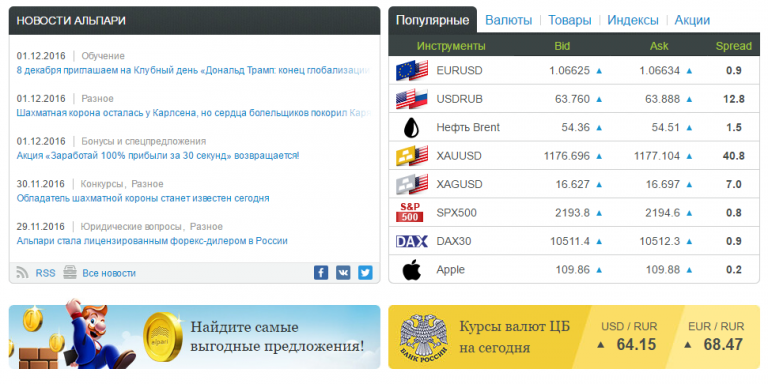Click the Apple logo icon
This screenshot has width=768, height=384.
coord(411,269)
